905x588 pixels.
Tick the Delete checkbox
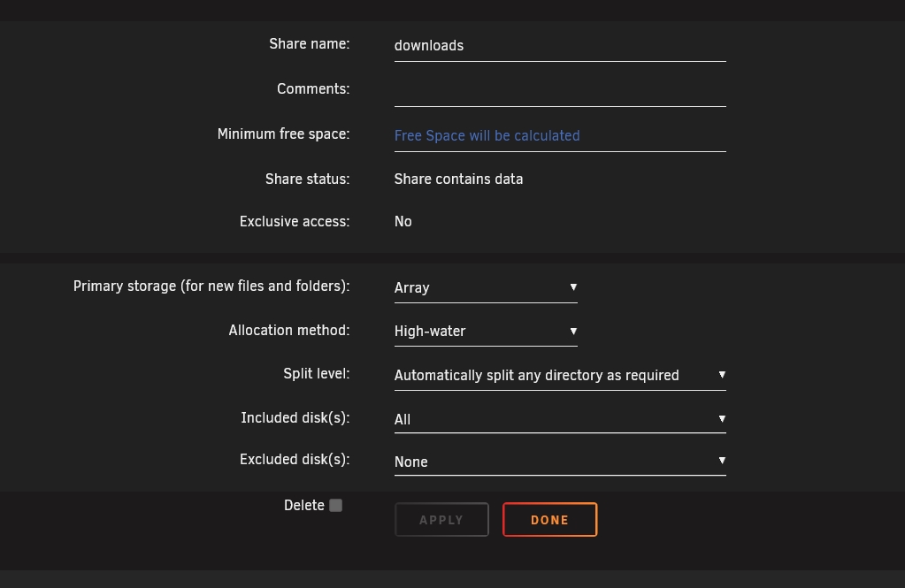[x=335, y=506]
